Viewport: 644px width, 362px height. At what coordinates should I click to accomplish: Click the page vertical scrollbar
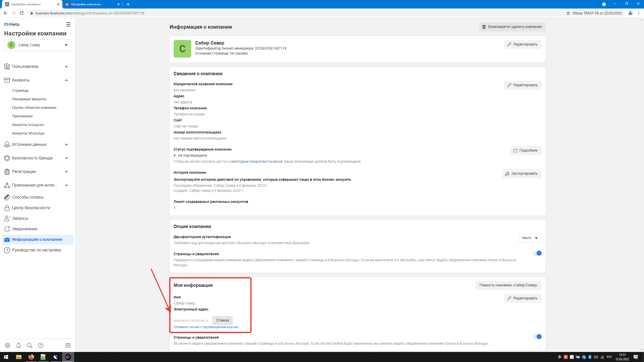pos(642,185)
